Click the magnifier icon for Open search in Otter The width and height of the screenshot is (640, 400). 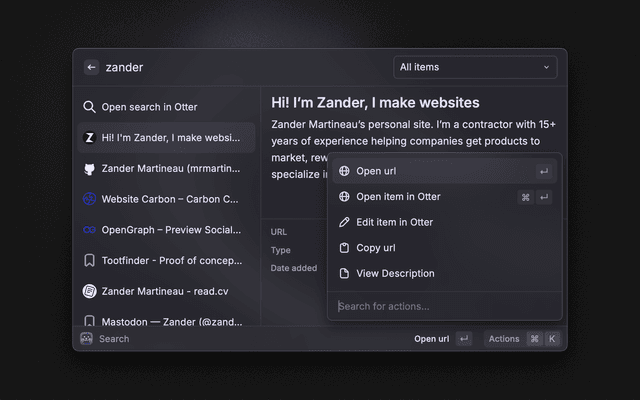(89, 107)
